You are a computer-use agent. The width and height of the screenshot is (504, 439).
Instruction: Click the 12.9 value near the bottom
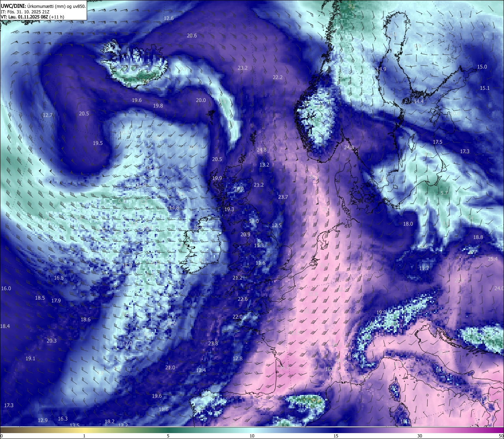(x=43, y=420)
